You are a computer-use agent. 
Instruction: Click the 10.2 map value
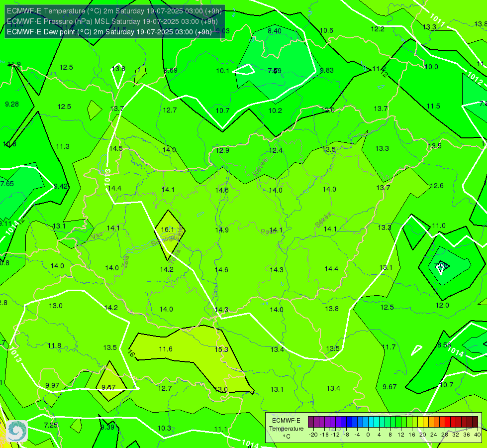coord(275,111)
